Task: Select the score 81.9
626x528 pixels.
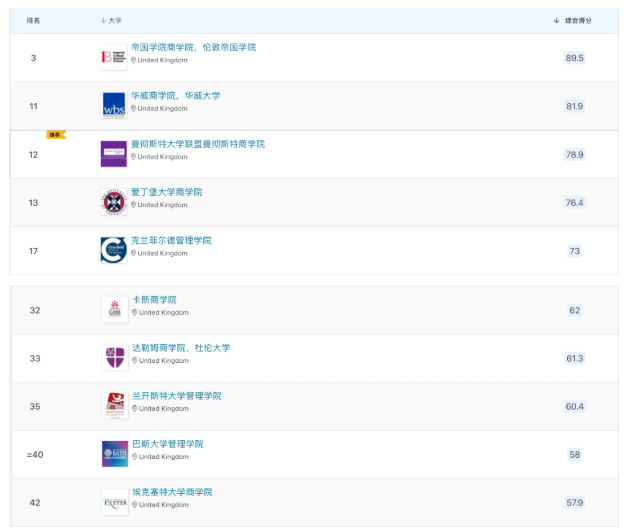Action: [x=574, y=106]
